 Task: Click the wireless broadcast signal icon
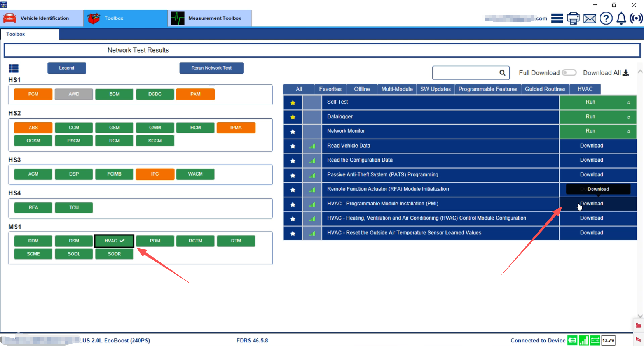[636, 18]
